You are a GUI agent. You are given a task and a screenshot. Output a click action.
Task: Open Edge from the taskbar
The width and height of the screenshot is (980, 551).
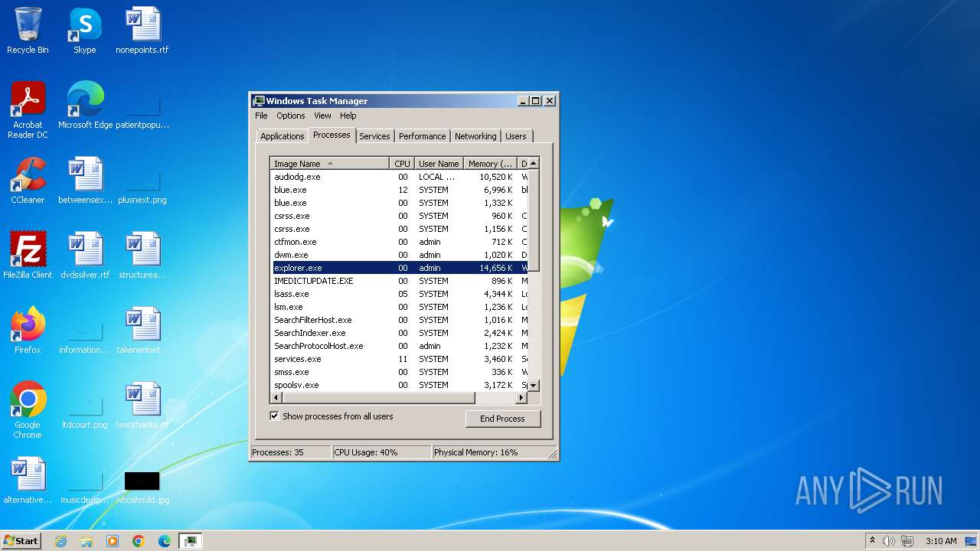165,541
